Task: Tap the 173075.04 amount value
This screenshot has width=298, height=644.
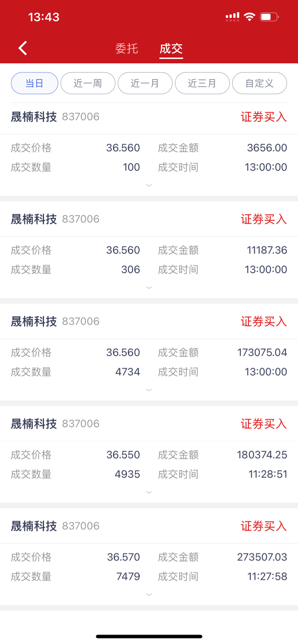Action: pos(262,352)
